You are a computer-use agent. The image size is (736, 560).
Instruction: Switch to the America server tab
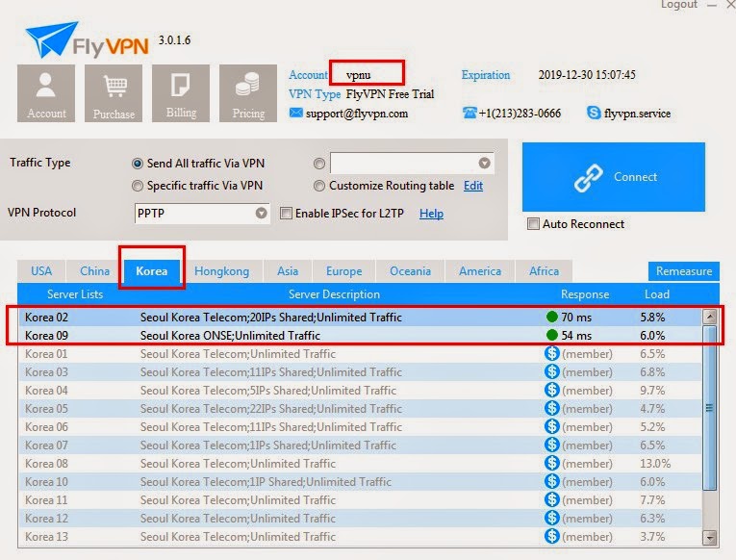point(480,271)
